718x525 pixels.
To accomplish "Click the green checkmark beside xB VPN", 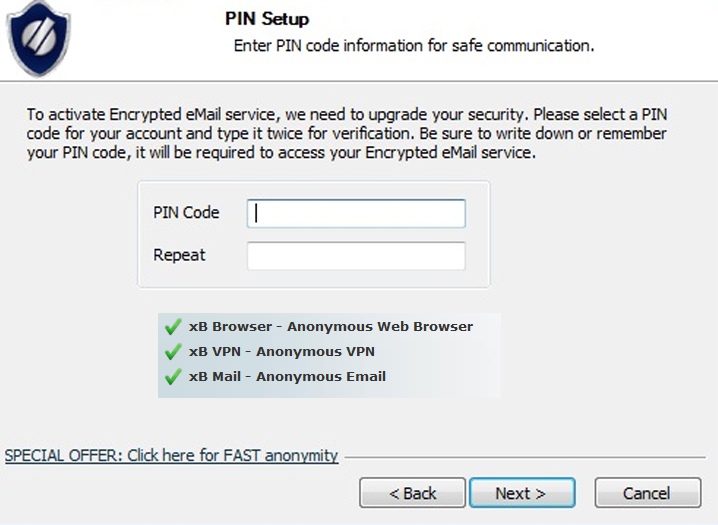I will tap(173, 352).
